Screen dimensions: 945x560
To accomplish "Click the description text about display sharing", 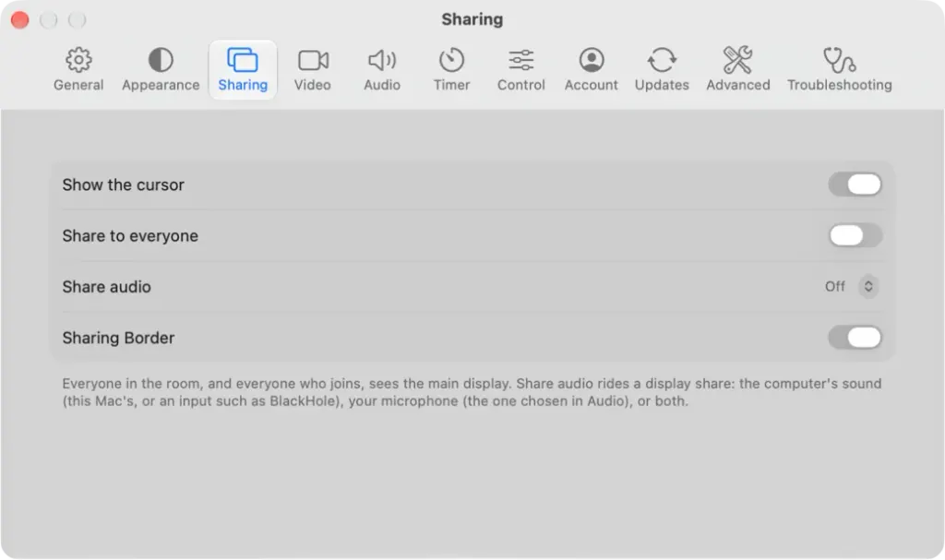I will 472,392.
